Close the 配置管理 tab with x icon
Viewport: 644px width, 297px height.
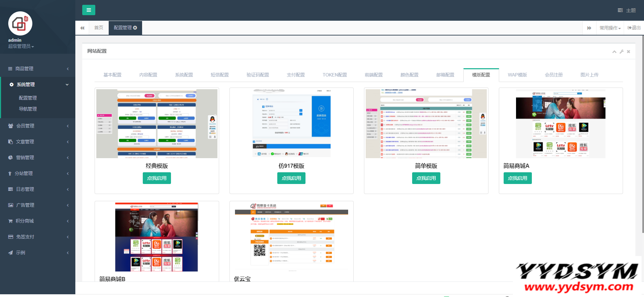[135, 28]
